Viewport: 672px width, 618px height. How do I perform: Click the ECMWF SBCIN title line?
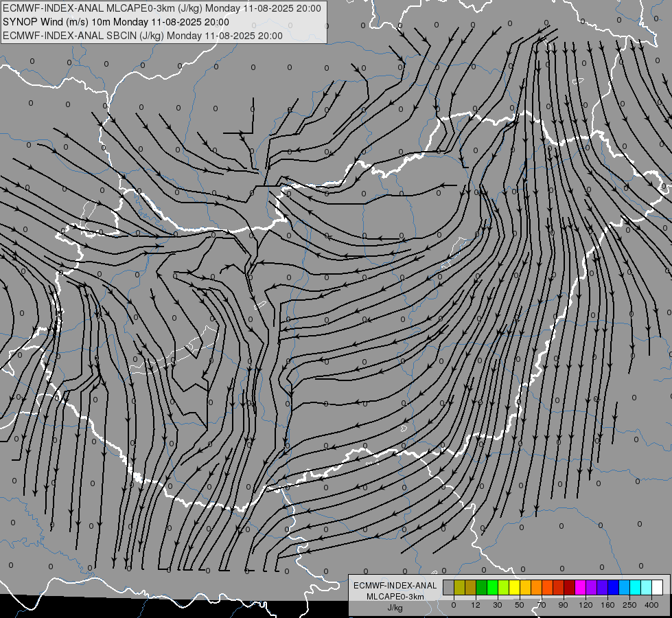143,36
